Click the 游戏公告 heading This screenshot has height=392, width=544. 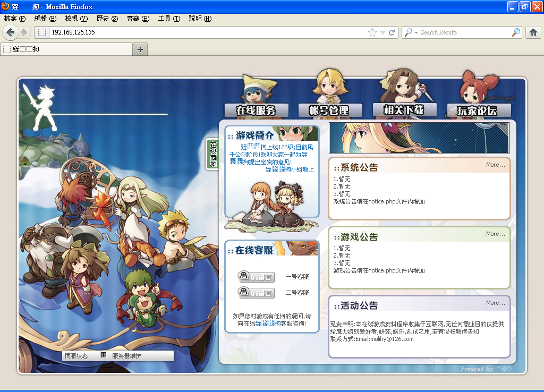(359, 237)
